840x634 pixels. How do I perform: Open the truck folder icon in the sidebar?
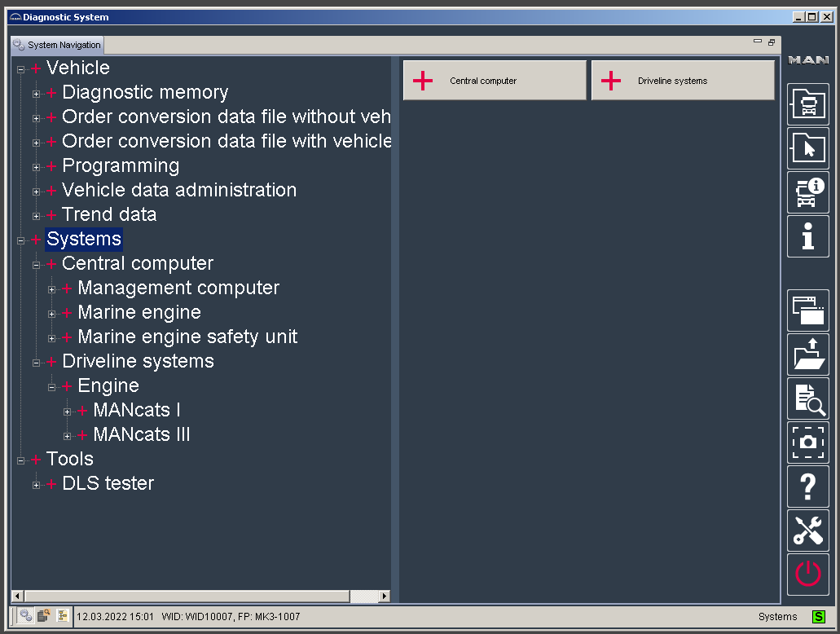[808, 104]
